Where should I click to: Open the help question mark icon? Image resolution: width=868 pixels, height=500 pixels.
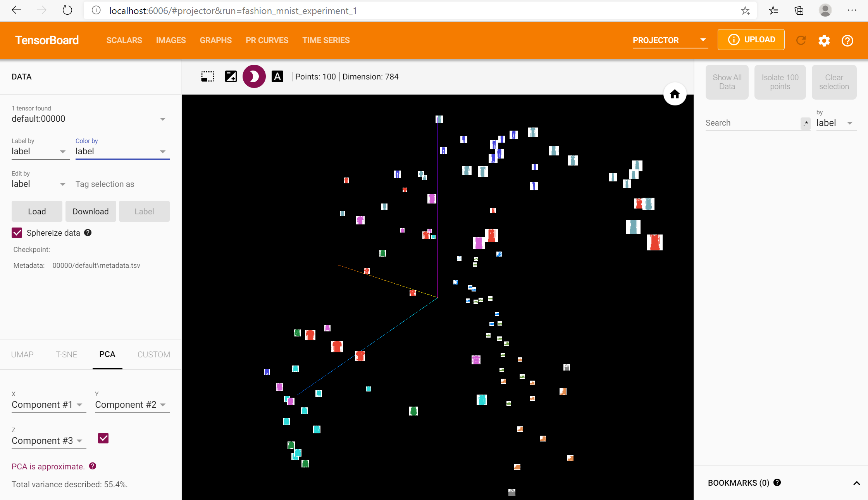click(847, 40)
